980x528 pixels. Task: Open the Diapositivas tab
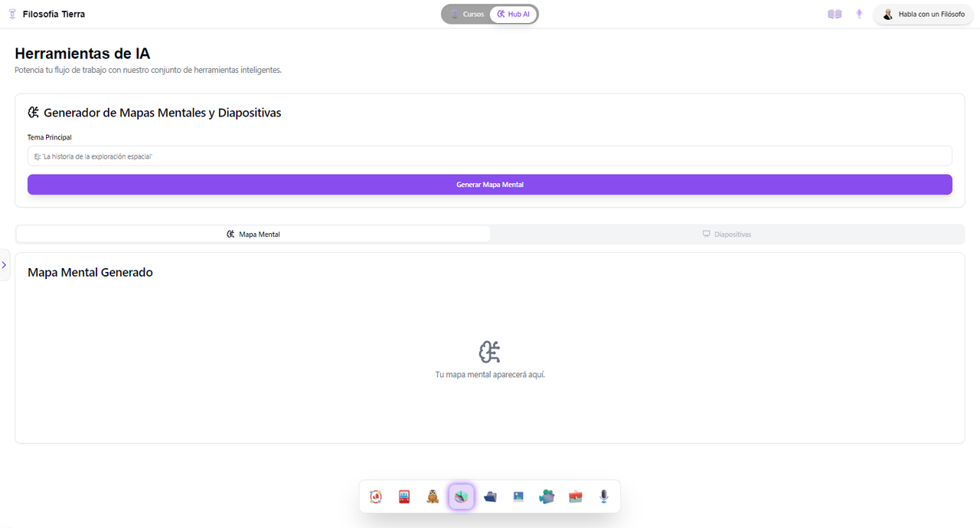(727, 234)
